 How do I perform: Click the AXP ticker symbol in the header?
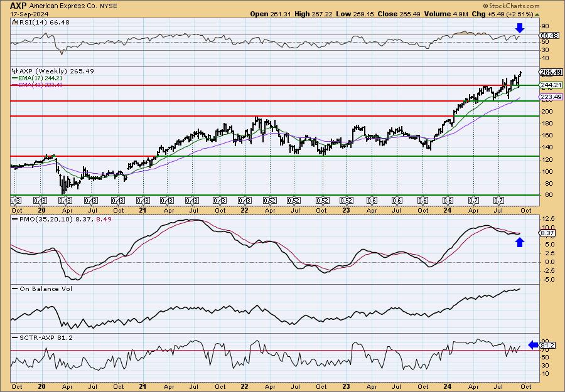coord(18,6)
